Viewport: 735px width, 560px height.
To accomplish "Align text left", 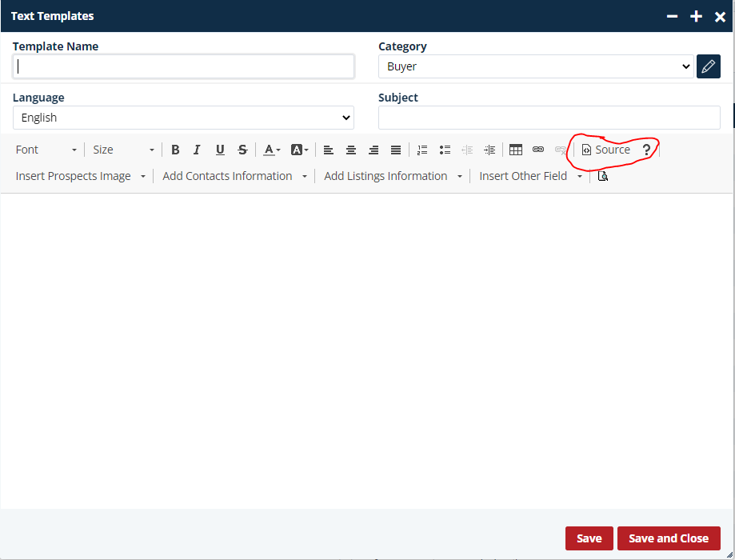I will coord(329,150).
